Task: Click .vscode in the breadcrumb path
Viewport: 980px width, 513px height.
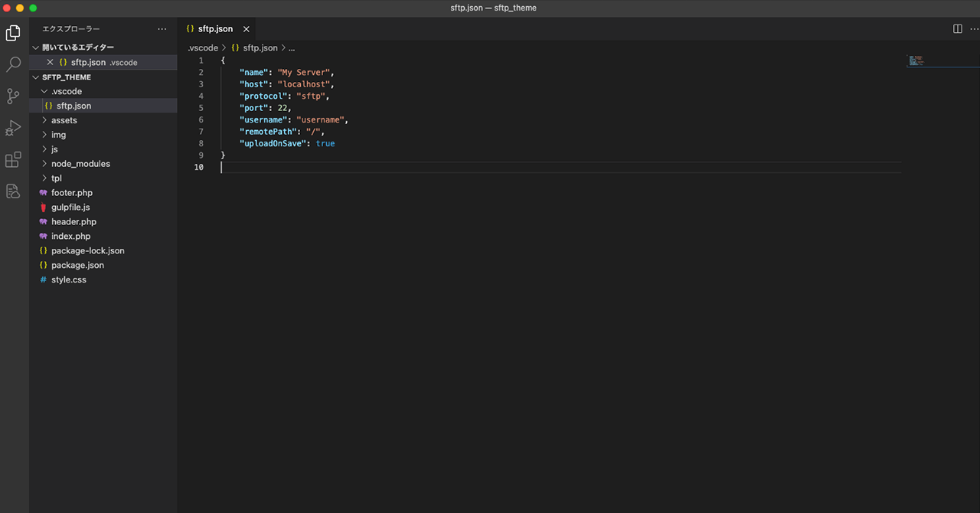Action: click(x=203, y=47)
